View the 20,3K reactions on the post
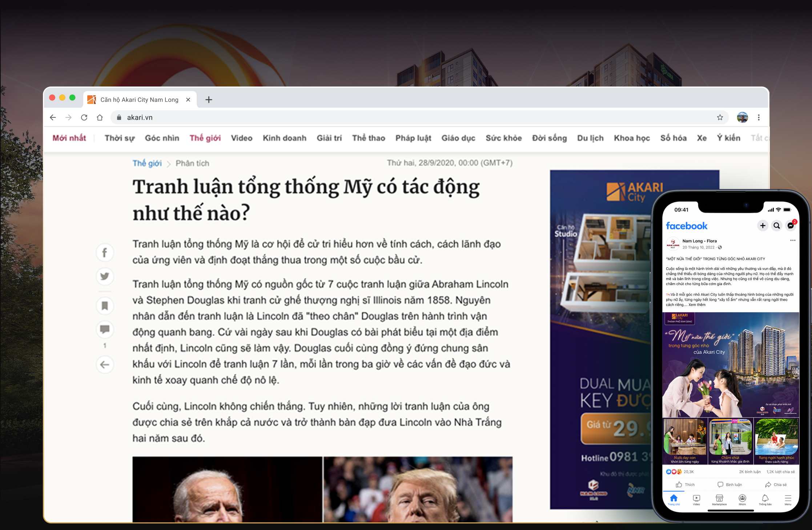The width and height of the screenshot is (812, 530). pos(680,472)
